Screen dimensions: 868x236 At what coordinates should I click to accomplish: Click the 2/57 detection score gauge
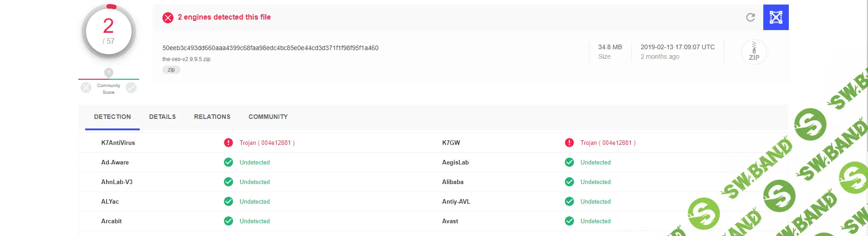point(109,31)
